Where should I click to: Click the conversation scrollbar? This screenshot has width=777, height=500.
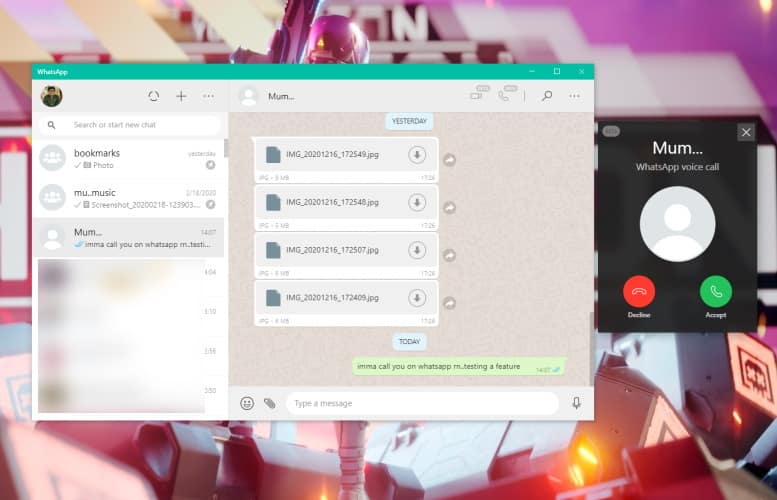click(x=592, y=348)
